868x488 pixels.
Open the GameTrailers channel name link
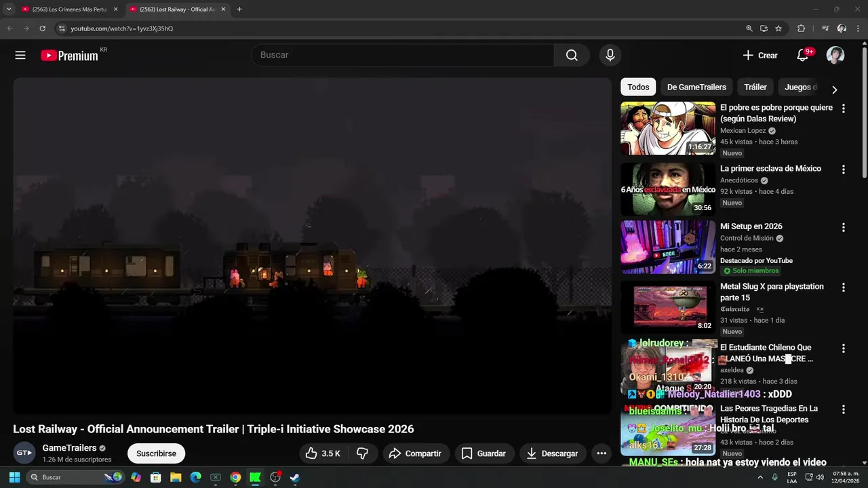click(x=69, y=448)
